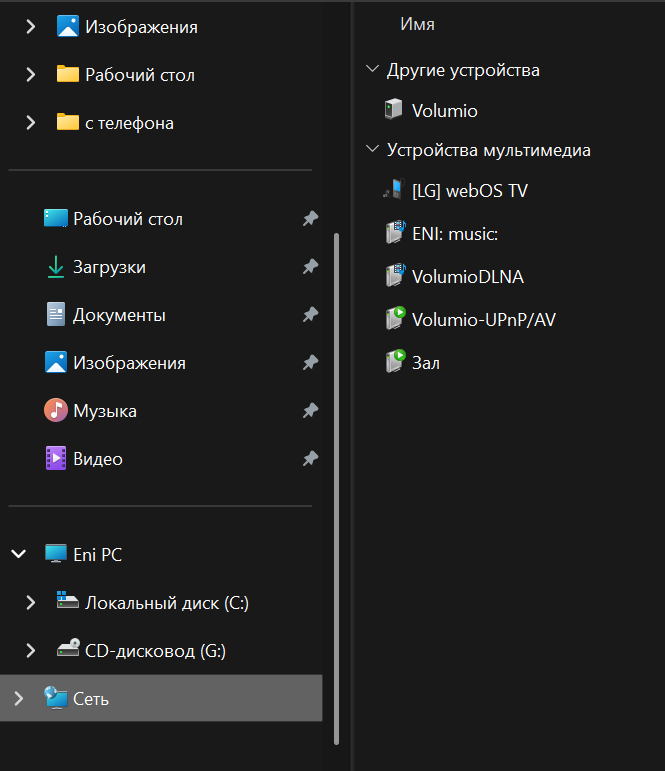
Task: Select the Зал media renderer icon
Action: pos(394,362)
